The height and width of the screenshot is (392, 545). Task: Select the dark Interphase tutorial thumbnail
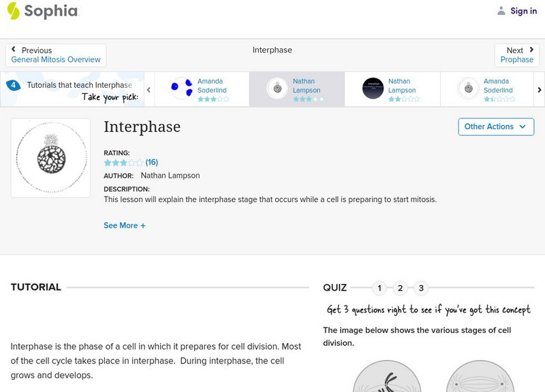point(373,88)
